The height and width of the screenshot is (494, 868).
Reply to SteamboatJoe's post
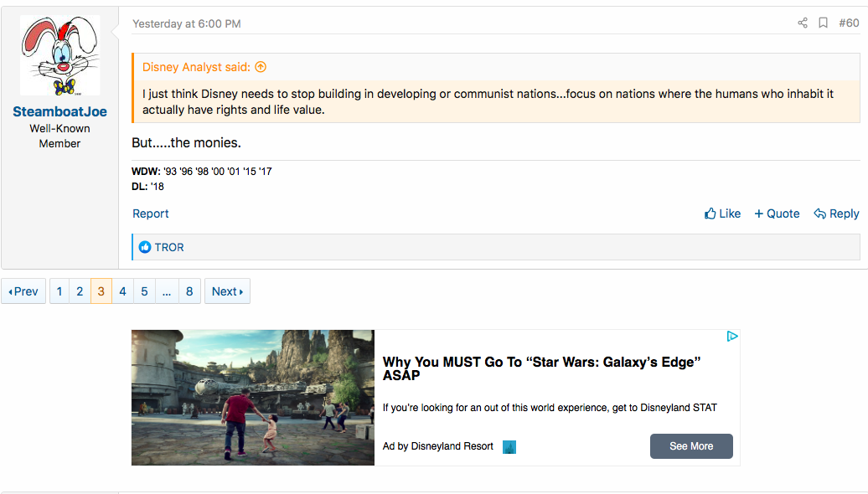tap(836, 214)
